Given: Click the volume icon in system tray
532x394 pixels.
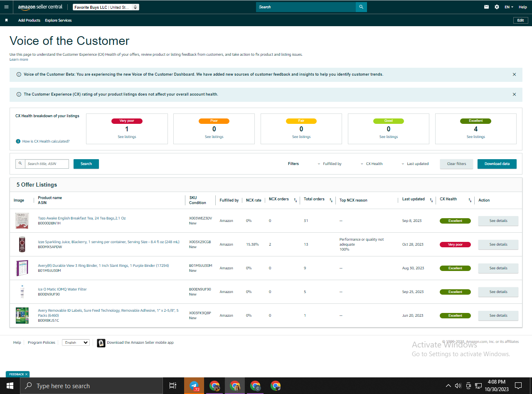Looking at the screenshot, I should coord(458,386).
